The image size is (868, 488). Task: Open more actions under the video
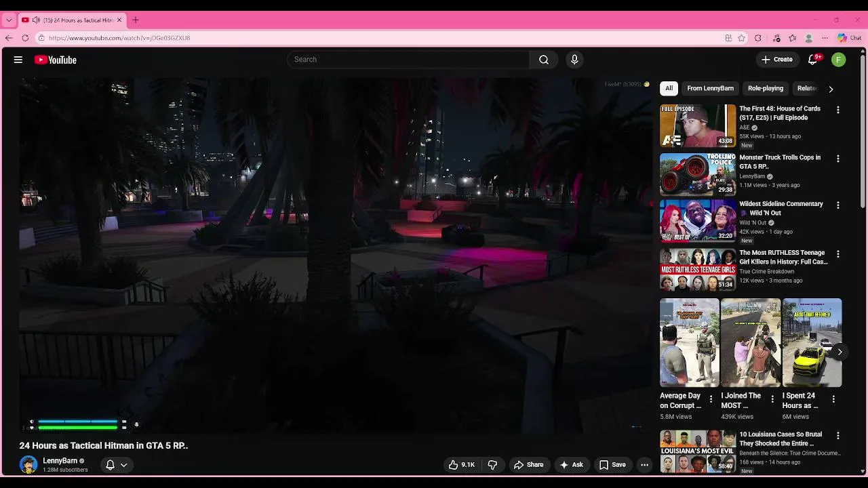[x=644, y=465]
